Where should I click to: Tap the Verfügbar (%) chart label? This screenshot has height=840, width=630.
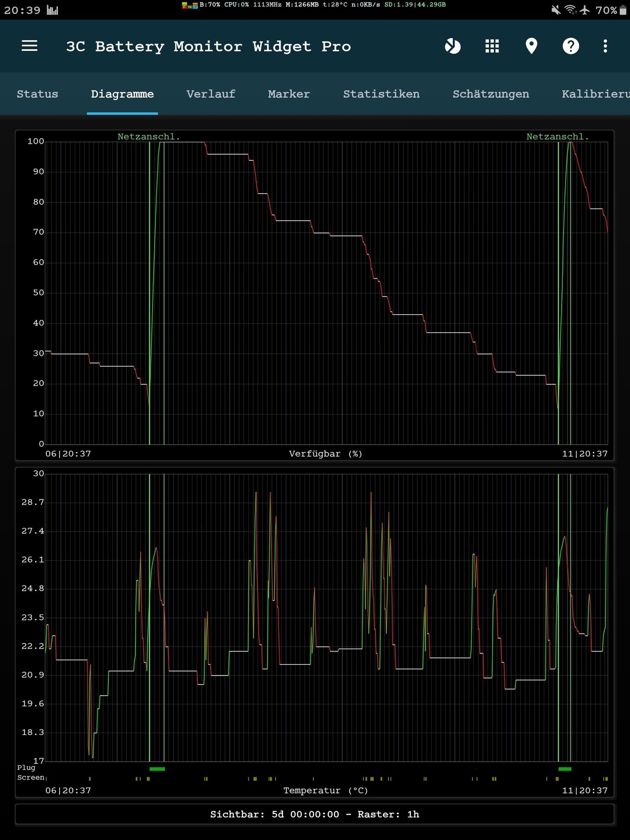pos(325,454)
